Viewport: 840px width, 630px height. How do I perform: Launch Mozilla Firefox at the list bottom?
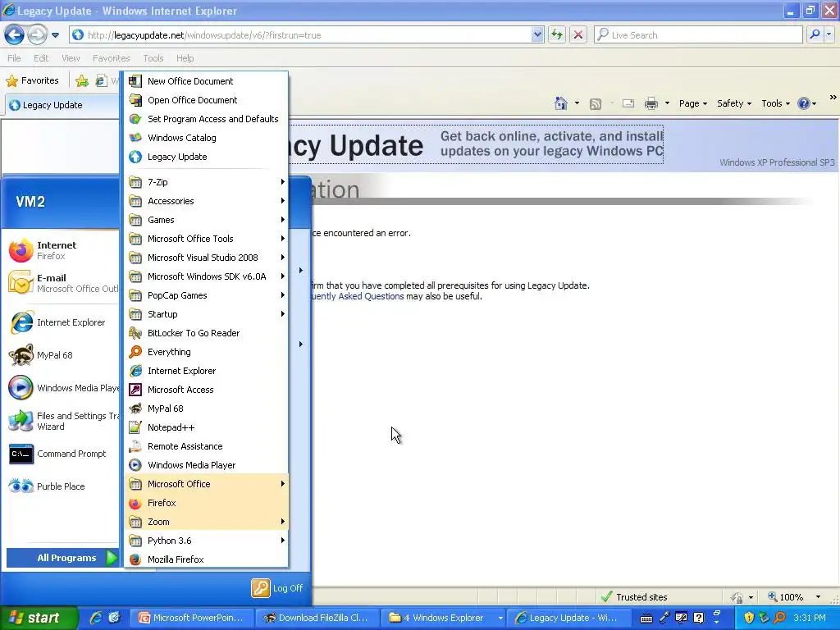click(x=206, y=559)
